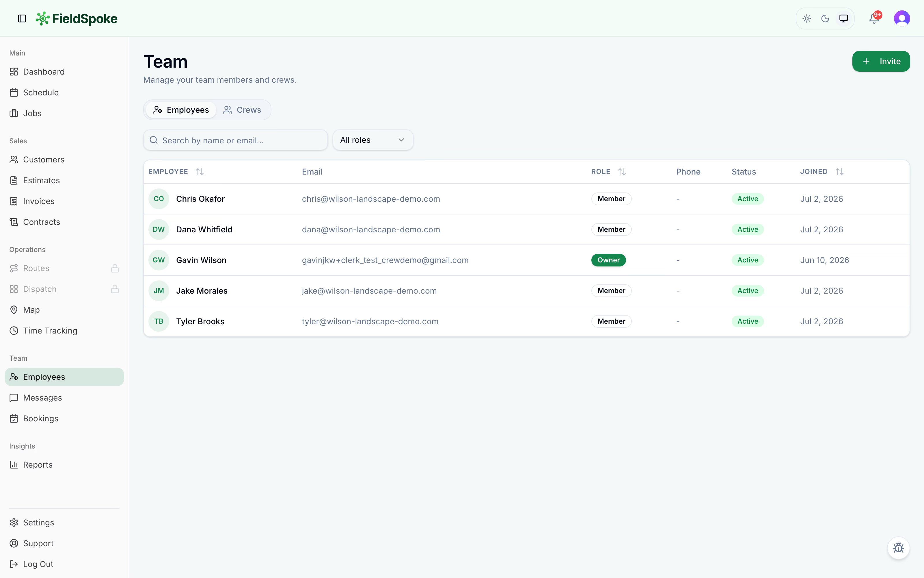924x578 pixels.
Task: Click the Contracts scroll icon
Action: point(14,222)
